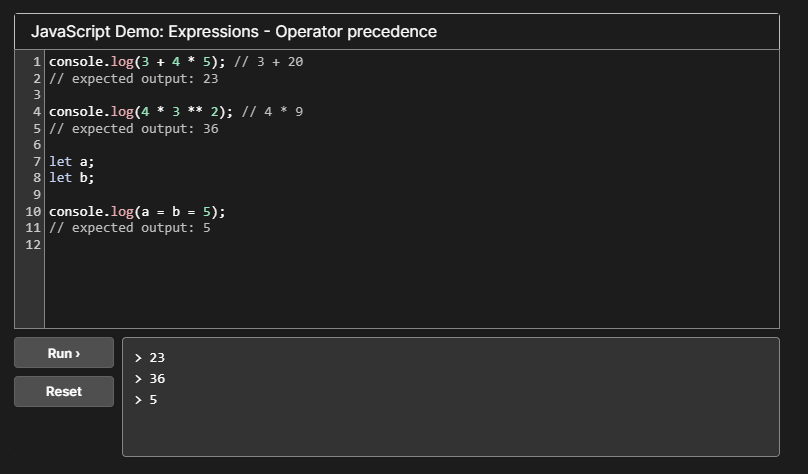Click the console.log(a = b = 5) line
This screenshot has width=808, height=474.
[x=137, y=211]
